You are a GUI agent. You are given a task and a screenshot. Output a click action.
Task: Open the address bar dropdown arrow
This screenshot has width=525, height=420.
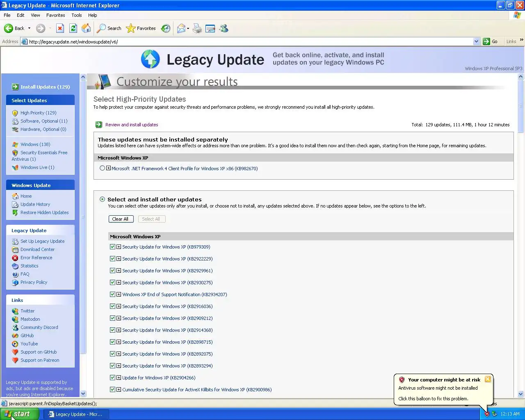tap(476, 41)
